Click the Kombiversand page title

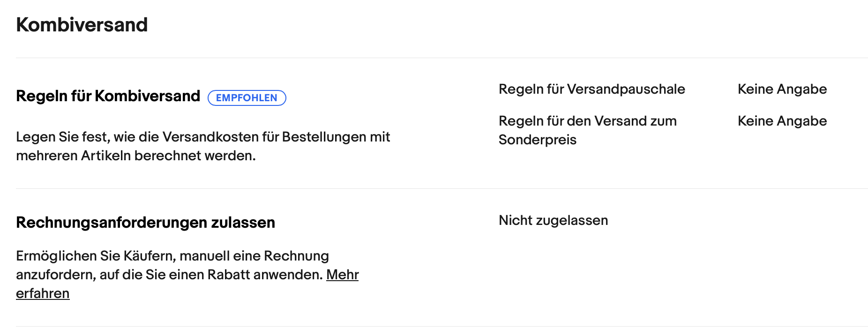(82, 25)
